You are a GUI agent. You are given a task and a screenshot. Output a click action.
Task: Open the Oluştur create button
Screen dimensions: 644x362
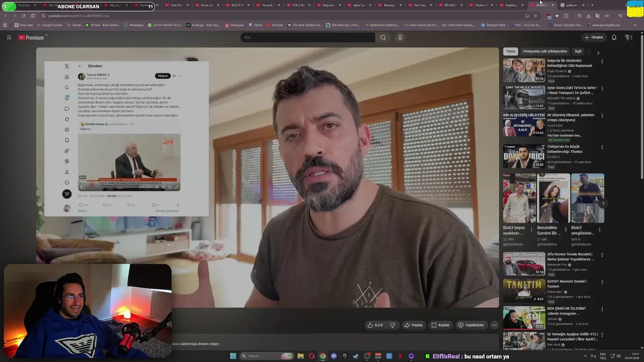tap(594, 37)
